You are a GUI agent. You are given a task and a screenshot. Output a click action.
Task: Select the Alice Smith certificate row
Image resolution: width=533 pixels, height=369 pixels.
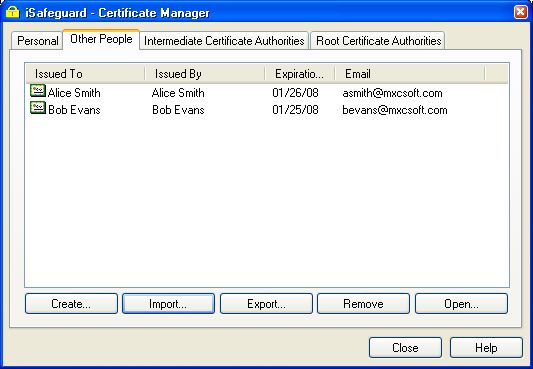[267, 93]
